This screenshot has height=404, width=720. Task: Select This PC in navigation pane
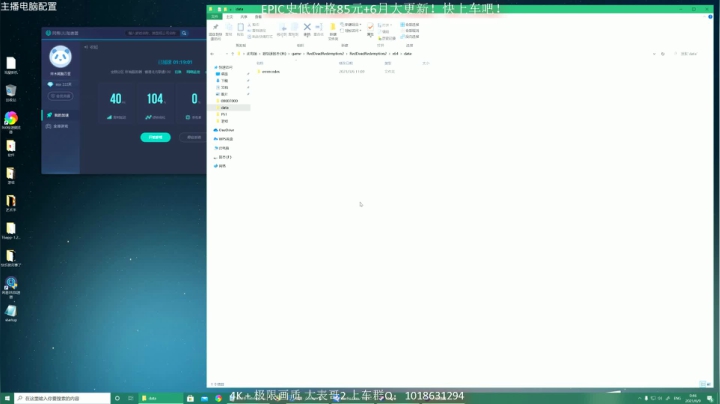pos(223,148)
